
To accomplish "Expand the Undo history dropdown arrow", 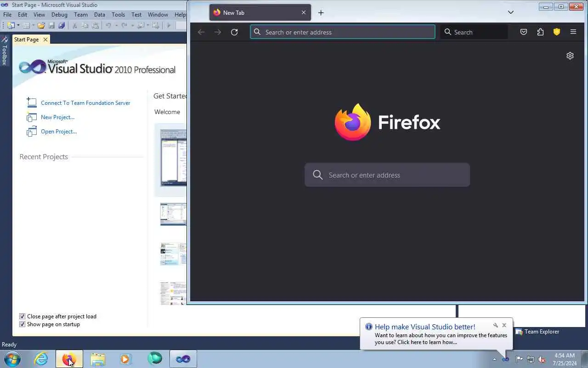I will [x=116, y=25].
